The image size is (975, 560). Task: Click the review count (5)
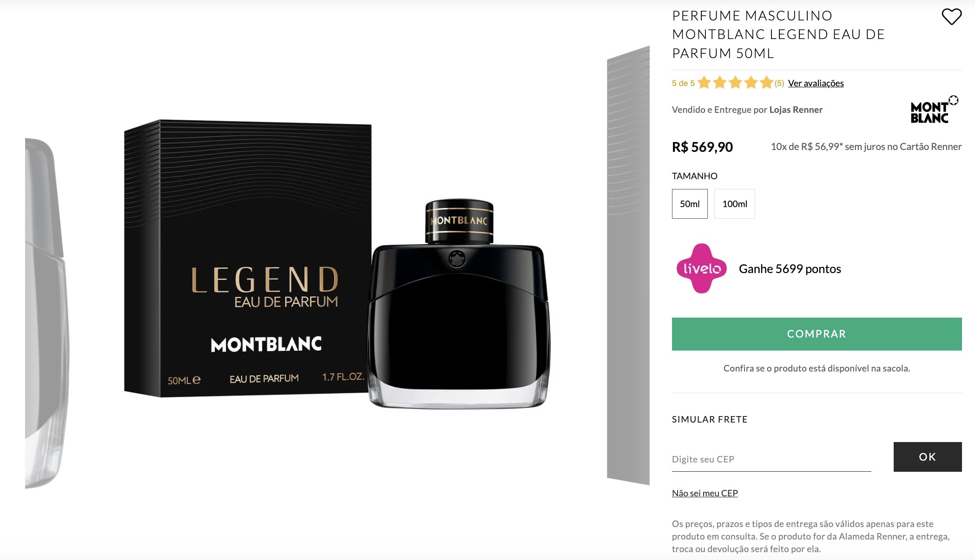(x=779, y=83)
